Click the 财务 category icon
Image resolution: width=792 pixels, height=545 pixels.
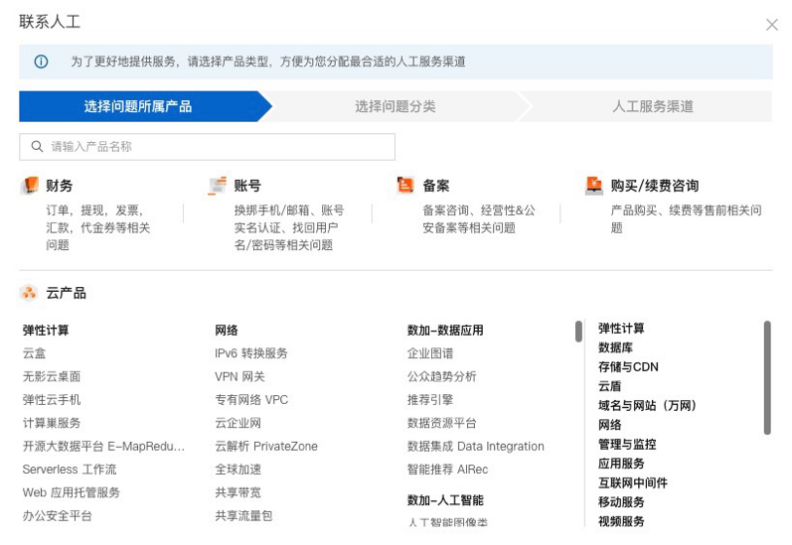31,185
